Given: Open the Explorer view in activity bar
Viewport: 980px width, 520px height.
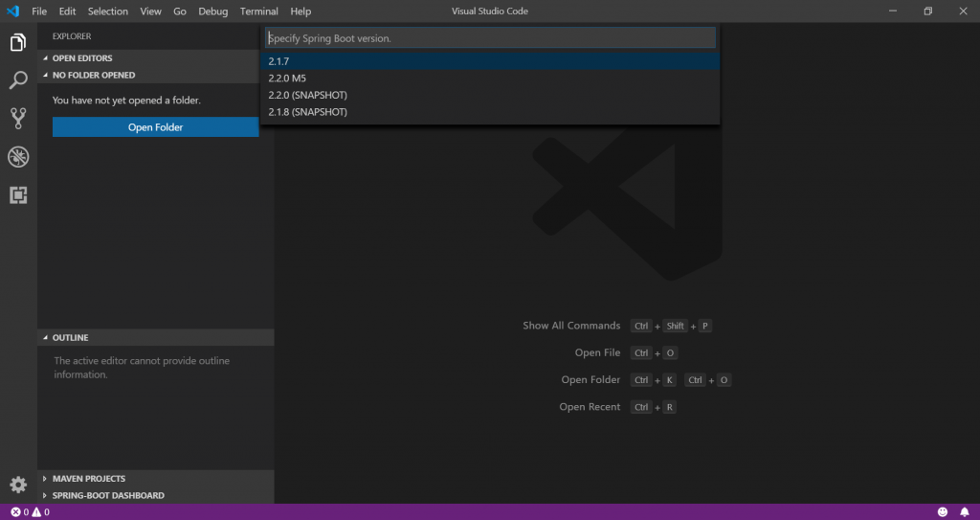Looking at the screenshot, I should click(x=18, y=42).
